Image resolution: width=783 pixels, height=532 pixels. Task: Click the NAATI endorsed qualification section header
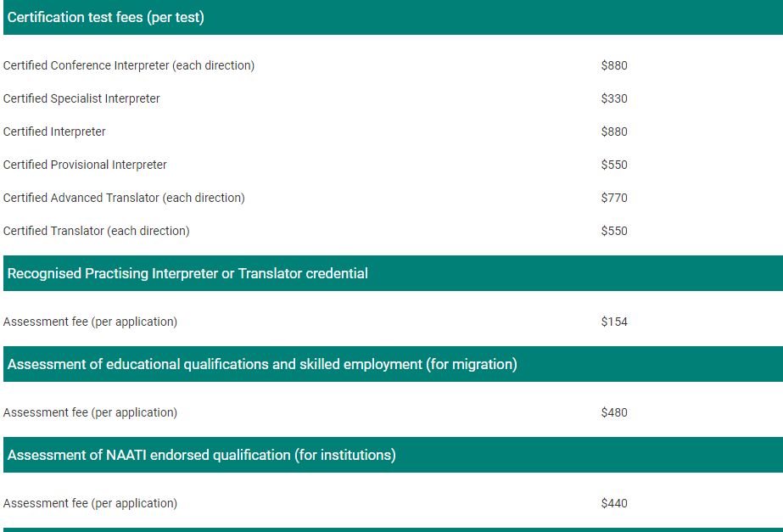pos(393,455)
